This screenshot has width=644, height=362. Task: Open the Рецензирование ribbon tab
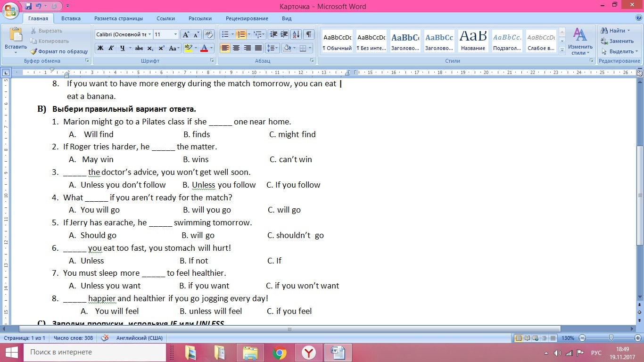[247, 18]
